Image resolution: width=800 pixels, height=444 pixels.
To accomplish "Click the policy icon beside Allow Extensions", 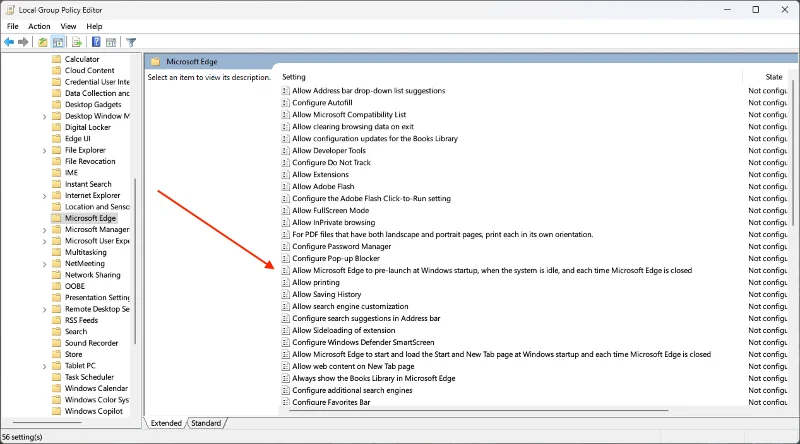I will (x=286, y=175).
